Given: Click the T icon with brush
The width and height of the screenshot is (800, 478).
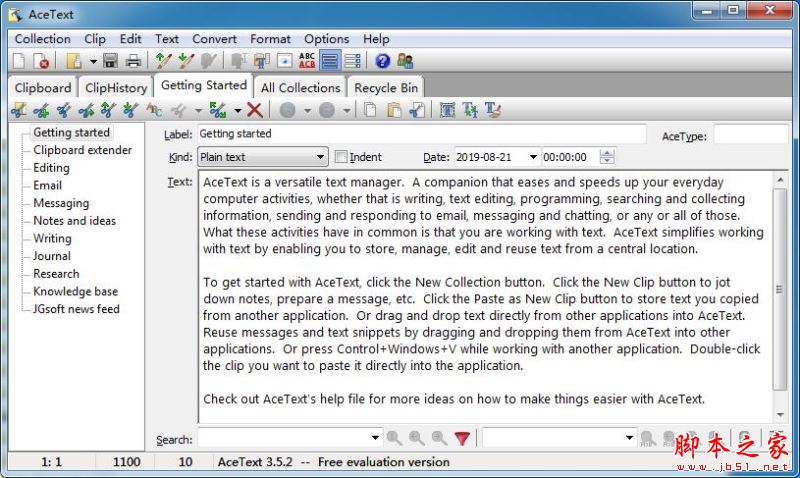Looking at the screenshot, I should click(493, 110).
